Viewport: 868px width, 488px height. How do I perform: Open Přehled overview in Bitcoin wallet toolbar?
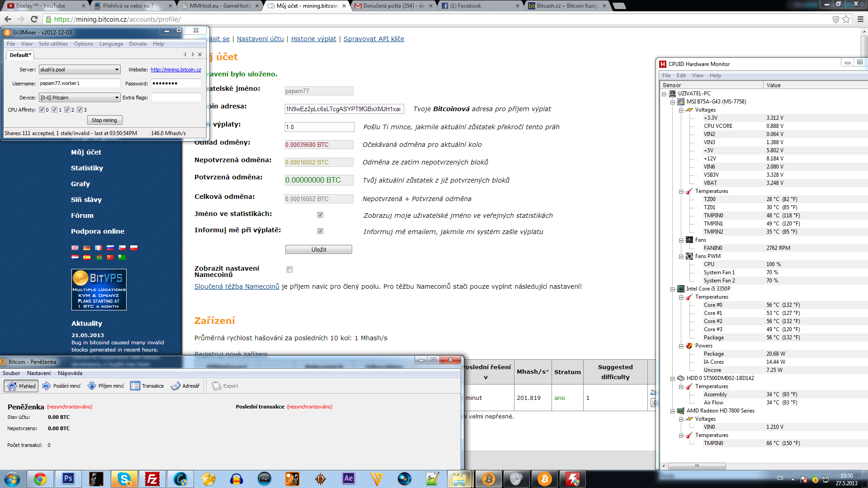point(21,386)
